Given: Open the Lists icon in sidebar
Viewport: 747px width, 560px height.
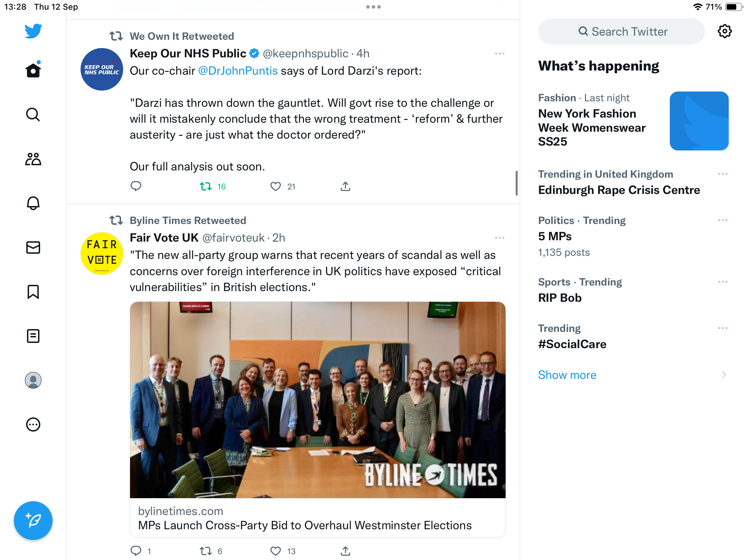Looking at the screenshot, I should tap(33, 336).
